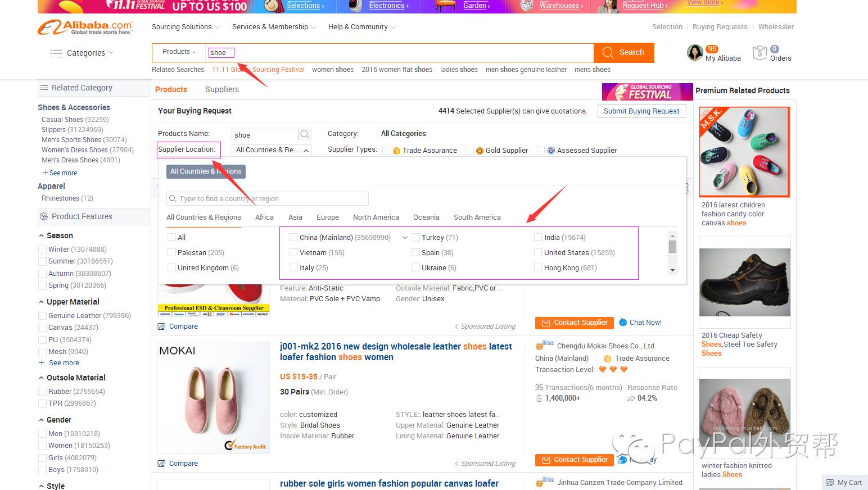Viewport: 868px width, 490px height.
Task: Open Services & Membership dropdown
Action: tap(274, 27)
